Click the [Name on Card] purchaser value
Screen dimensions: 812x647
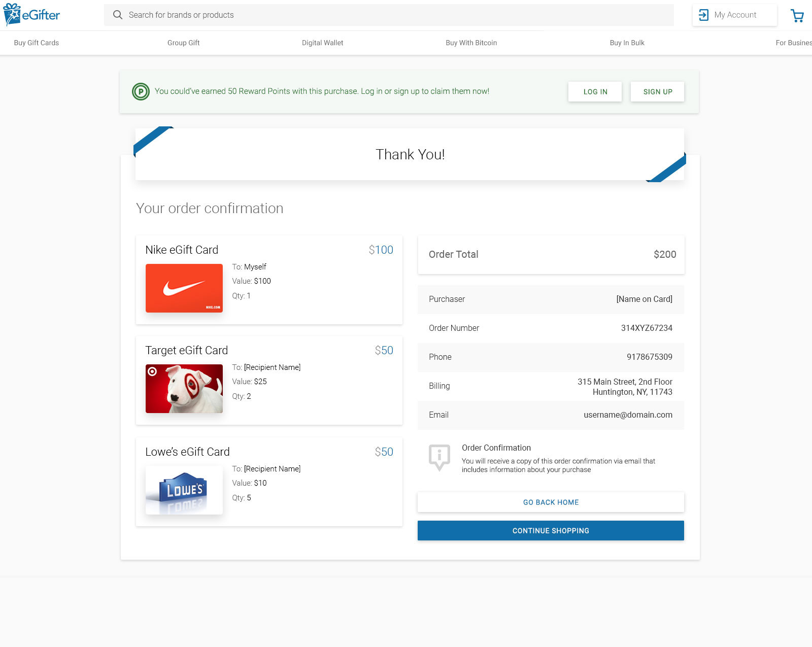(x=645, y=299)
